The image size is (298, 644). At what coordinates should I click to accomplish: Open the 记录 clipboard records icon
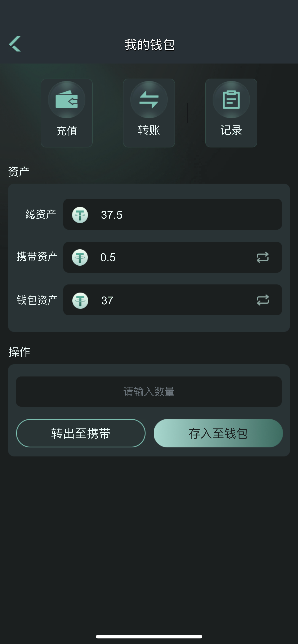click(x=231, y=99)
